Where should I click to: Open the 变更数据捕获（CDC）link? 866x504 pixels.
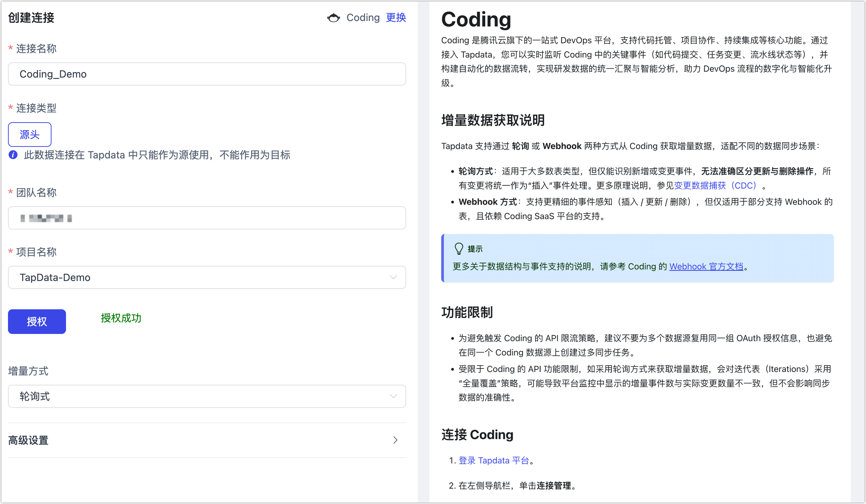[x=716, y=185]
